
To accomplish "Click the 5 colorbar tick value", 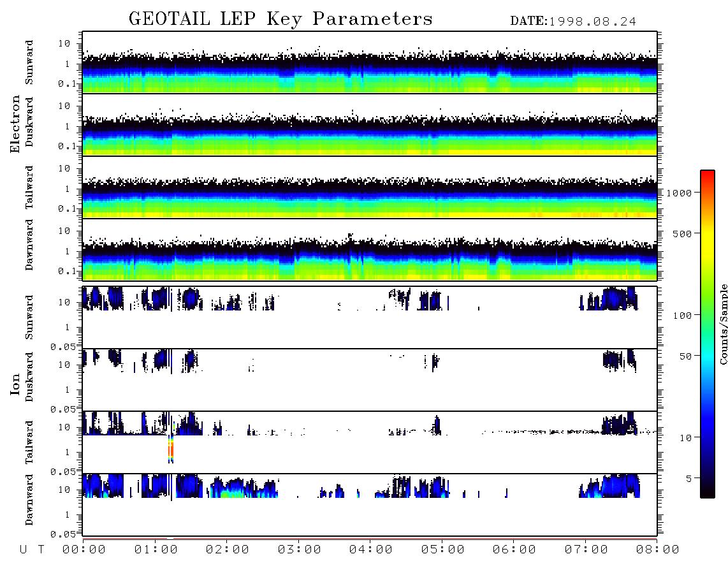I will (688, 478).
